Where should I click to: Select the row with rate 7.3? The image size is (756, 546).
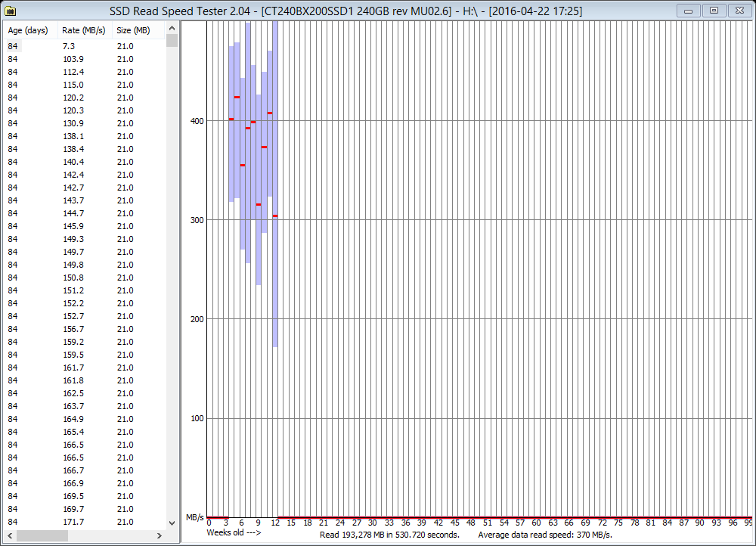[85, 46]
